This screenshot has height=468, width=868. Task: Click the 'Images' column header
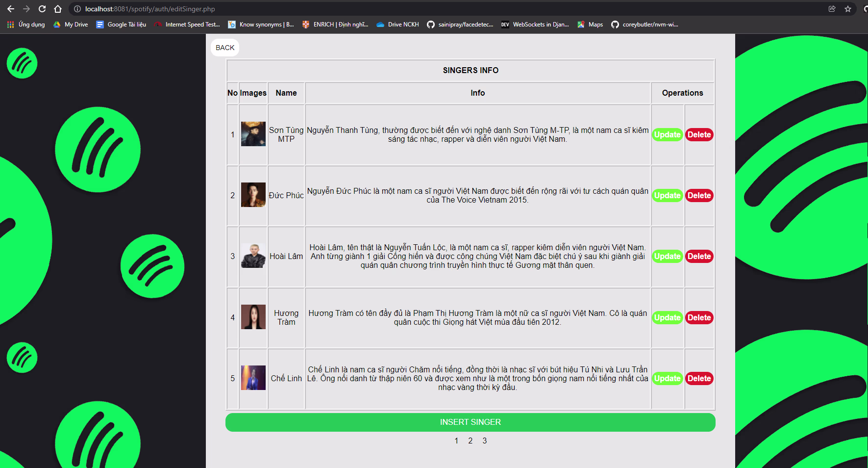[x=253, y=93]
